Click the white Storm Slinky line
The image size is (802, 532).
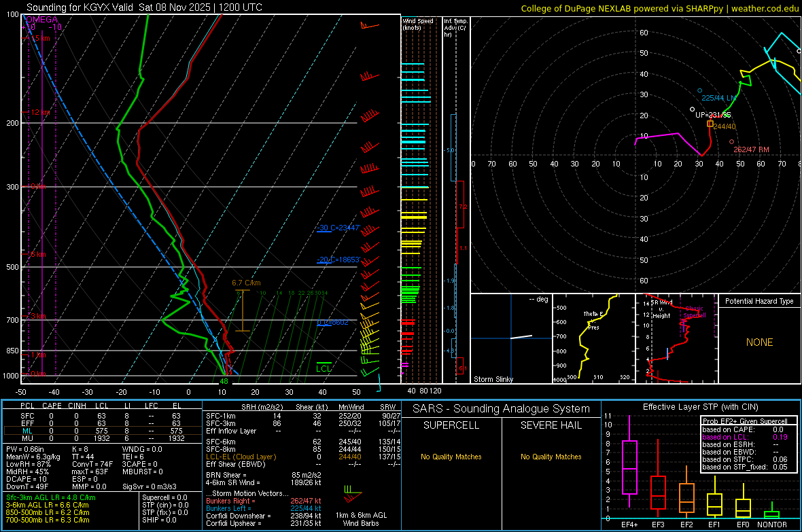point(521,337)
